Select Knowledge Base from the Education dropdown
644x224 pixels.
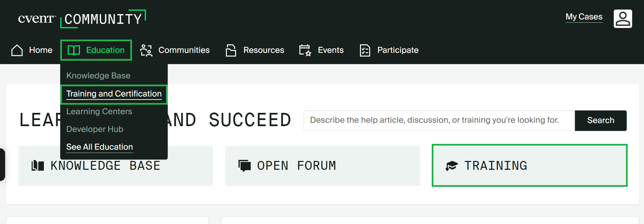[98, 76]
